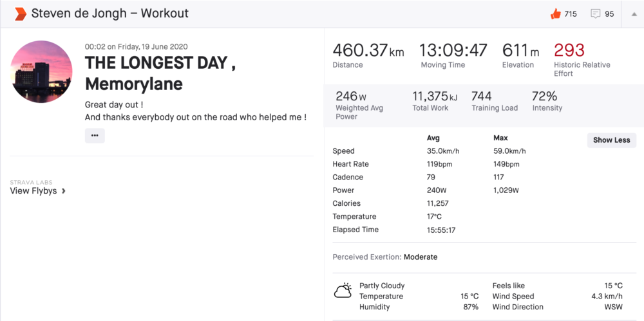Click the partly cloudy weather icon
The image size is (644, 321).
343,291
